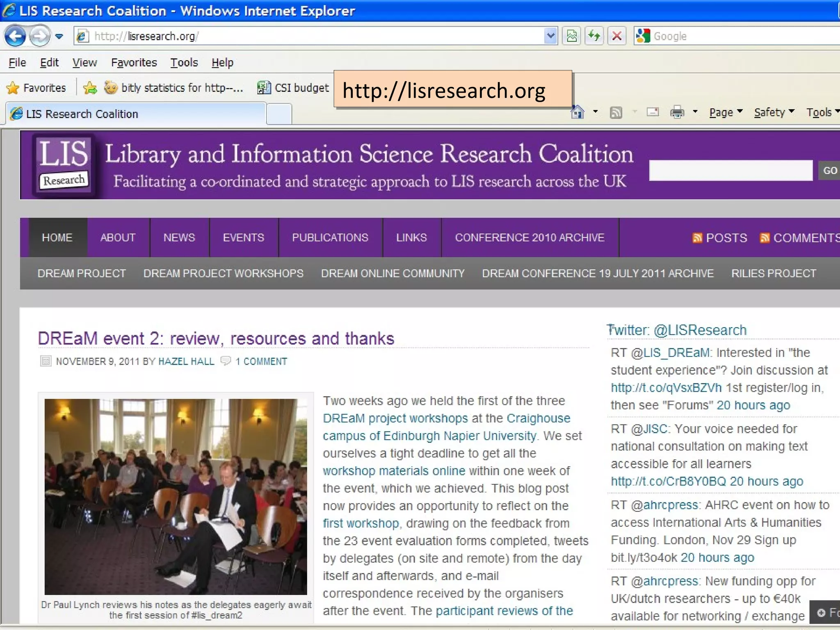Click the Add to Favorites bar icon
This screenshot has height=630, width=840.
(90, 88)
